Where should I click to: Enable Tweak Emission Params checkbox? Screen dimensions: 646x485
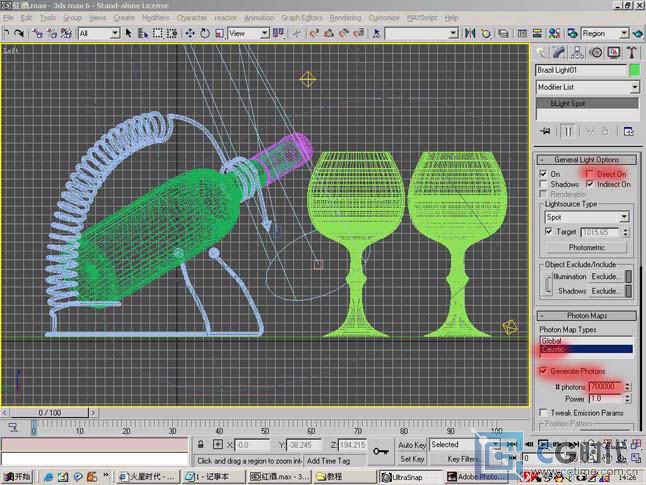(x=543, y=412)
